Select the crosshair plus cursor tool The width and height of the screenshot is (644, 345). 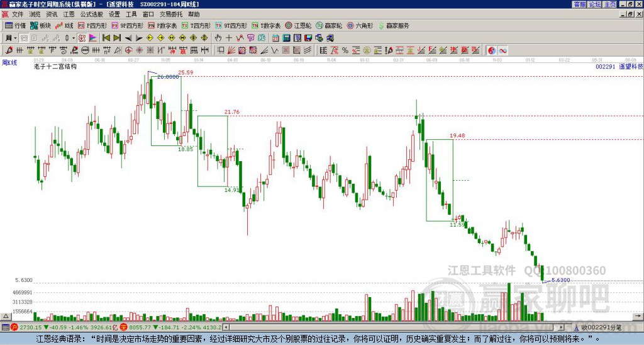tap(229, 38)
